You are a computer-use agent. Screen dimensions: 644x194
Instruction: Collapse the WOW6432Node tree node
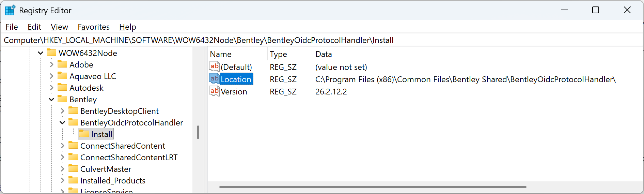(x=41, y=53)
